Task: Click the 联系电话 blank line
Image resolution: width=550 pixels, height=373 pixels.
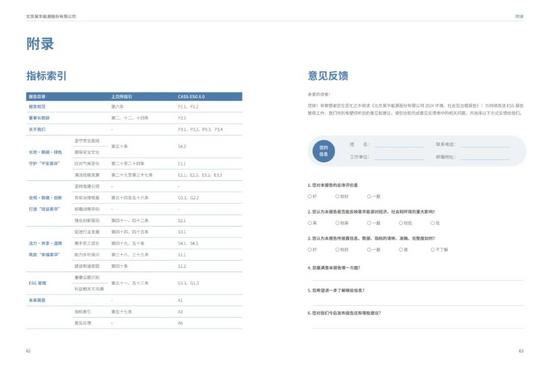Action: (485, 146)
